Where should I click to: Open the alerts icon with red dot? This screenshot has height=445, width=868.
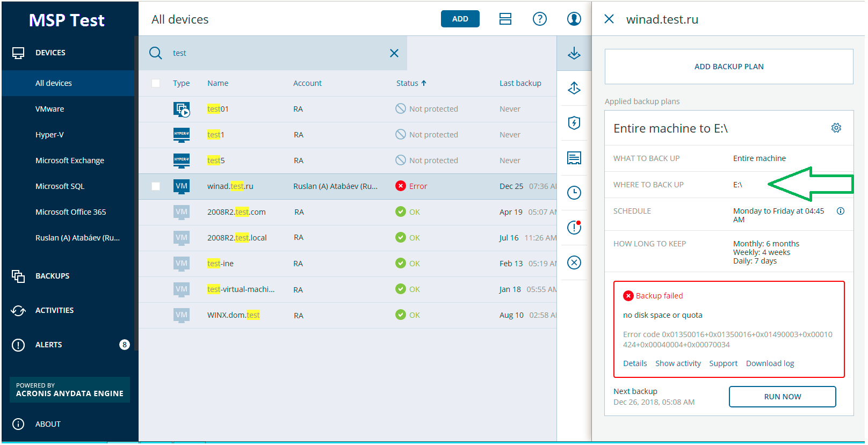pos(574,228)
